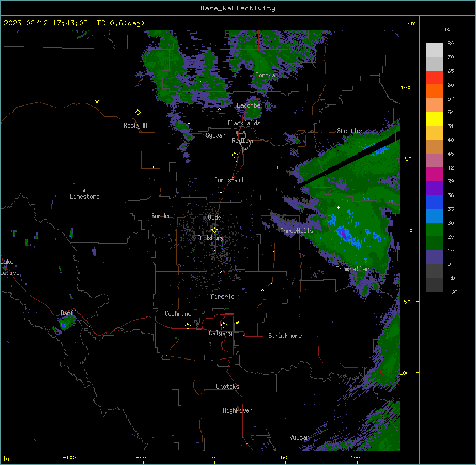The width and height of the screenshot is (476, 465).
Task: Click the Strathmore label
Action: point(285,336)
